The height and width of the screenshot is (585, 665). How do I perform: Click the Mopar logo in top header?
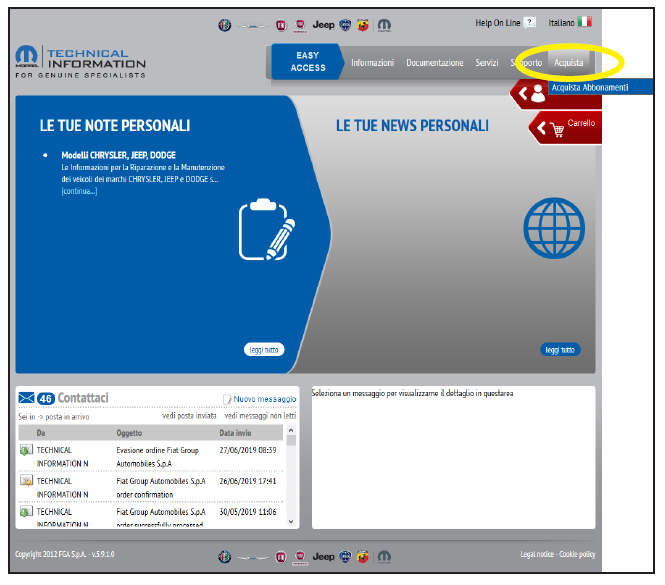coord(384,25)
